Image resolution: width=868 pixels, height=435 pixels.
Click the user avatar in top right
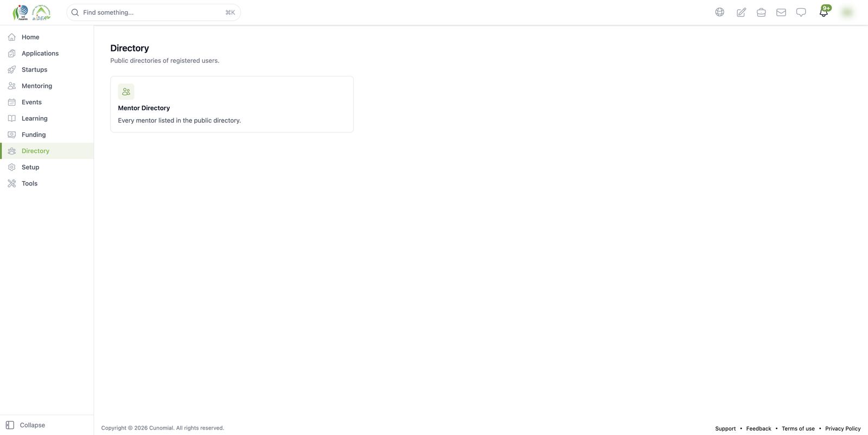[x=847, y=12]
